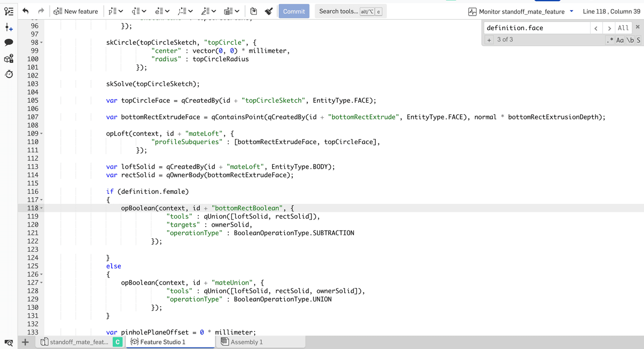The image size is (644, 349).
Task: Click the paintbrush auto-format icon
Action: 269,11
